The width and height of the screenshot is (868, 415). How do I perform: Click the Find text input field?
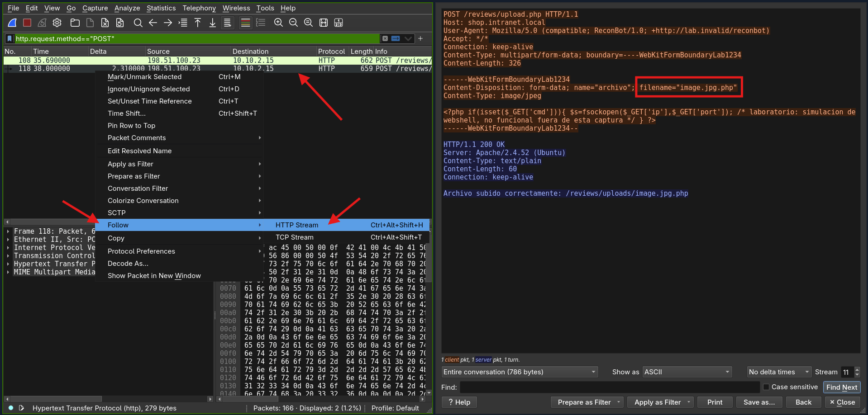click(610, 387)
